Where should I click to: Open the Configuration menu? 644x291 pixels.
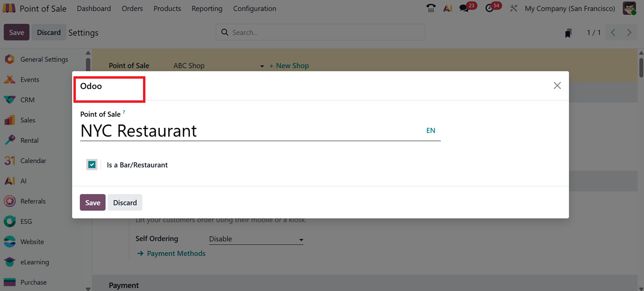point(255,8)
